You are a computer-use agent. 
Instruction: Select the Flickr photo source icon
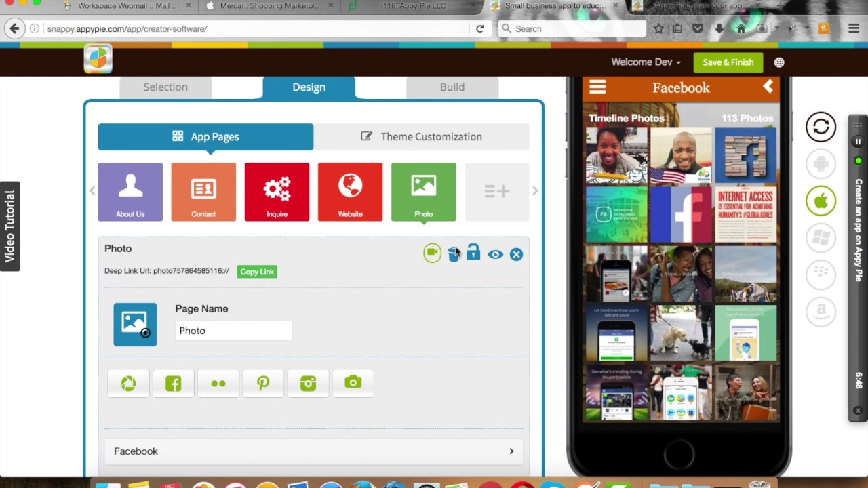(218, 384)
